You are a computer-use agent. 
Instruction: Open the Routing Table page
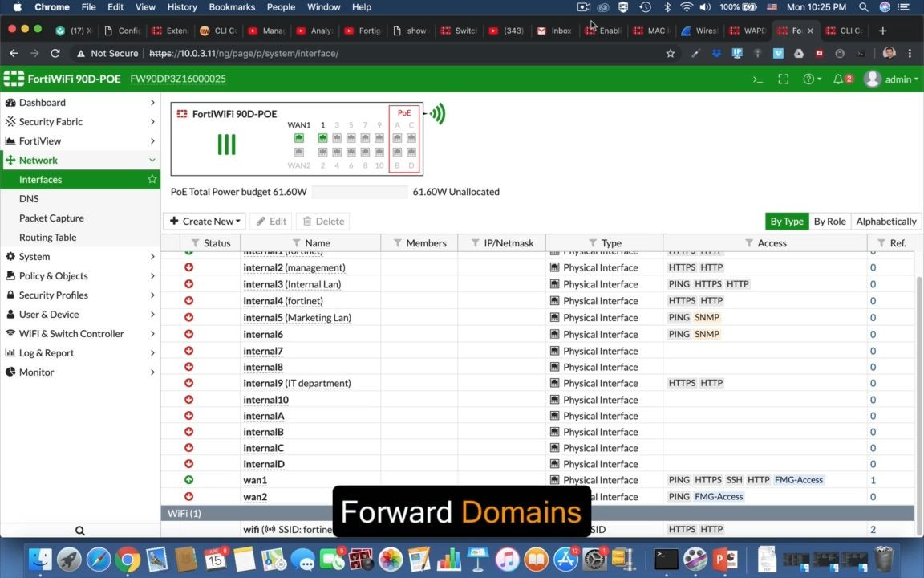tap(48, 238)
